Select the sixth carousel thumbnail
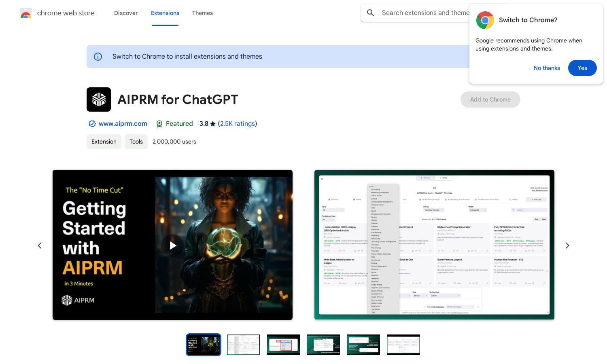The height and width of the screenshot is (364, 607). tap(403, 345)
